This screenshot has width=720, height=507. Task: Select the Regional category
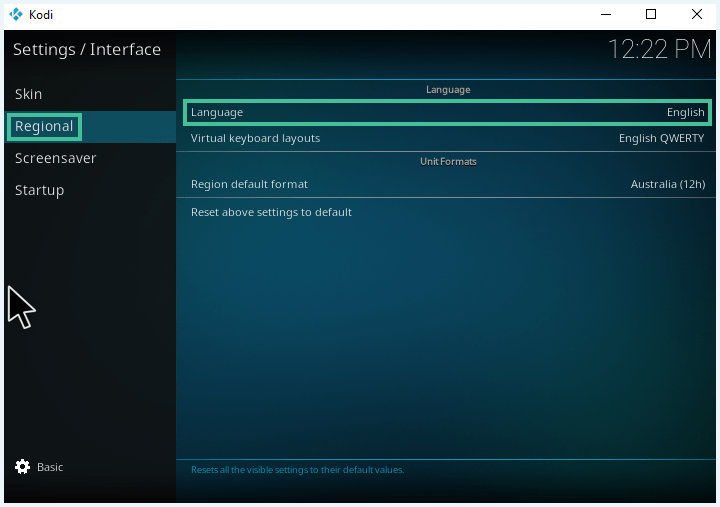pos(90,126)
